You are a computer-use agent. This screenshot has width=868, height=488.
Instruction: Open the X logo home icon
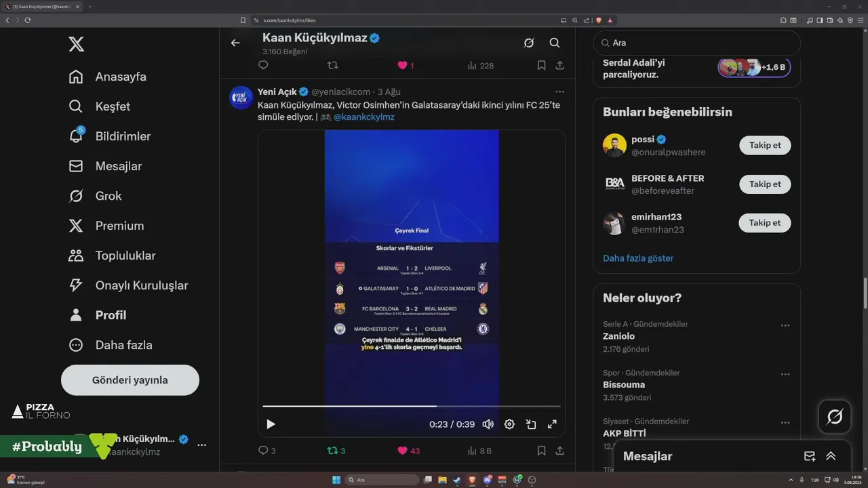(77, 45)
